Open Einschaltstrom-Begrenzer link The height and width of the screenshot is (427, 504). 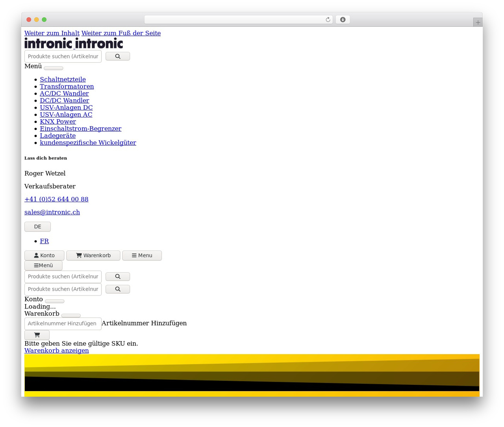point(81,129)
